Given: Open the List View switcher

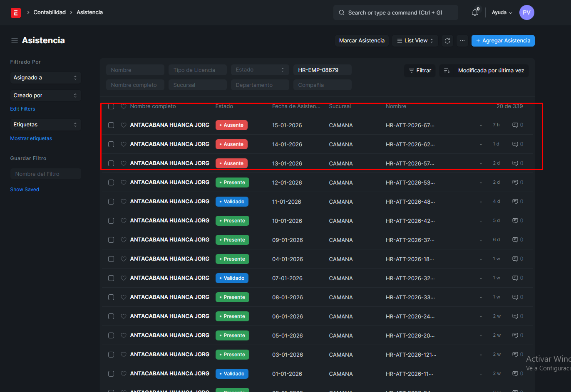Looking at the screenshot, I should (x=415, y=41).
